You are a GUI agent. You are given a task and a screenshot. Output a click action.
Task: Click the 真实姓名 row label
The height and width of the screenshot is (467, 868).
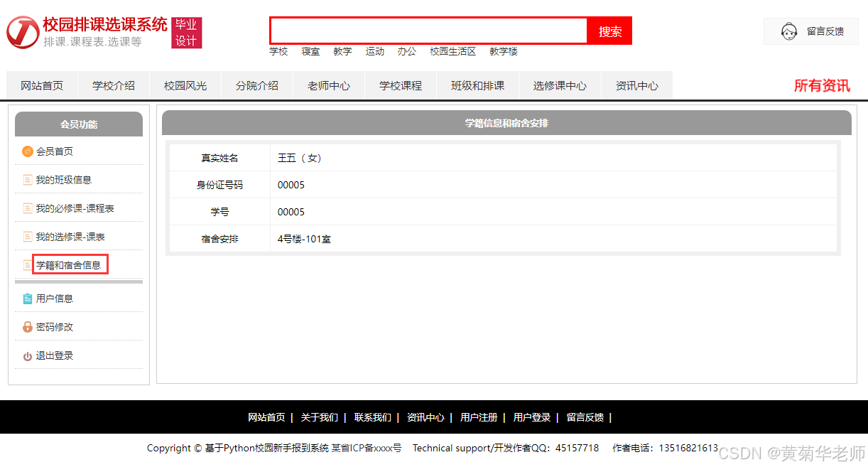point(219,158)
